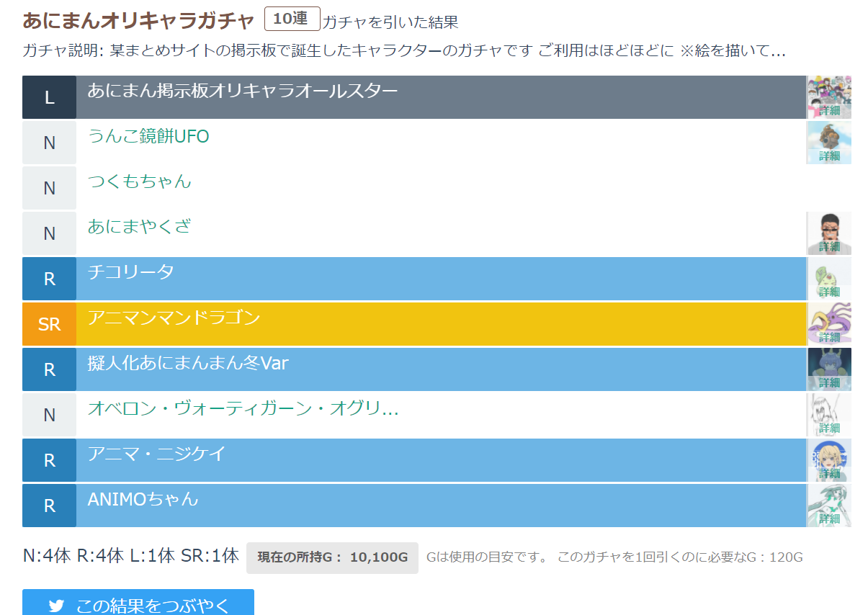Click the 現在の所持G balance box
Viewport: 868px width, 615px height.
[x=332, y=557]
